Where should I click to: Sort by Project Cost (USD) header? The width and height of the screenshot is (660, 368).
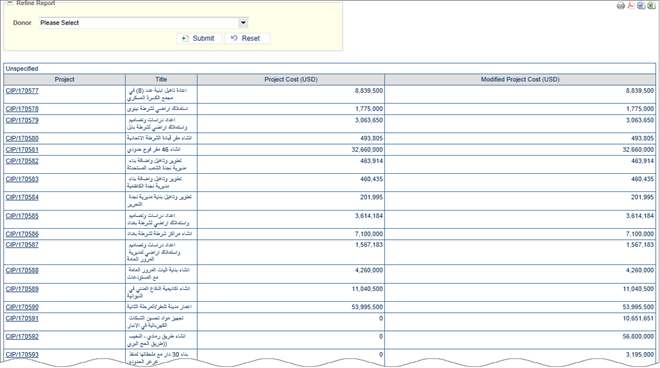(x=291, y=79)
